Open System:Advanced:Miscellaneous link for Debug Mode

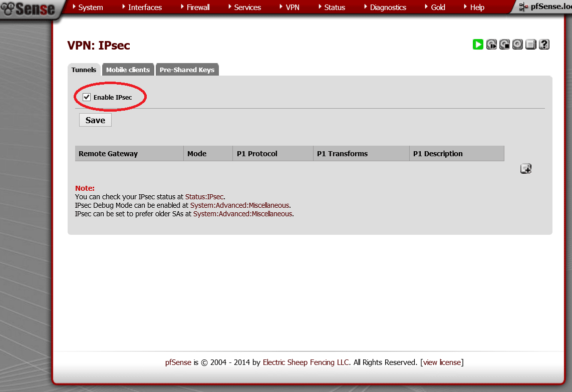click(x=240, y=205)
